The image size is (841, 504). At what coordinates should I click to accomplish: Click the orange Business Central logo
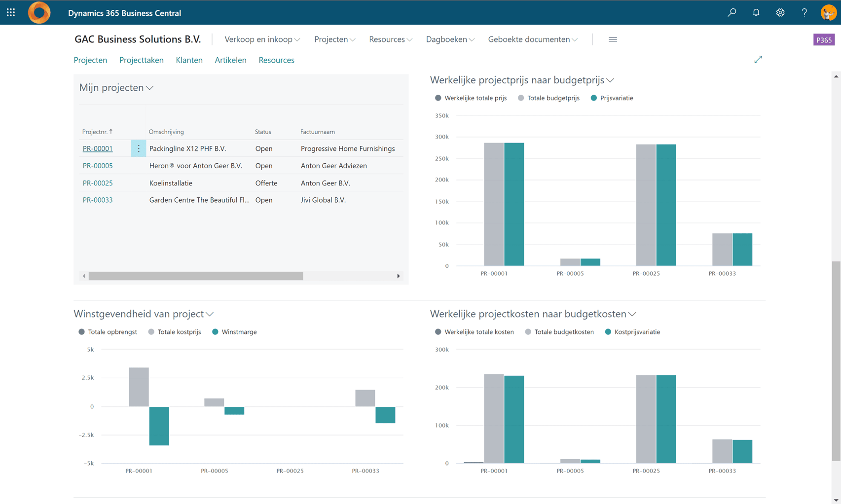tap(39, 13)
